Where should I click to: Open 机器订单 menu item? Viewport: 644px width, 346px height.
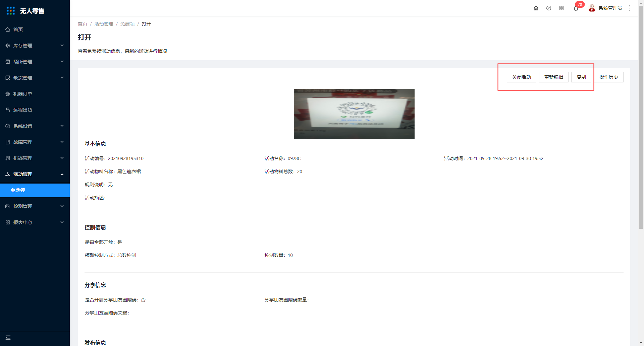tap(23, 94)
